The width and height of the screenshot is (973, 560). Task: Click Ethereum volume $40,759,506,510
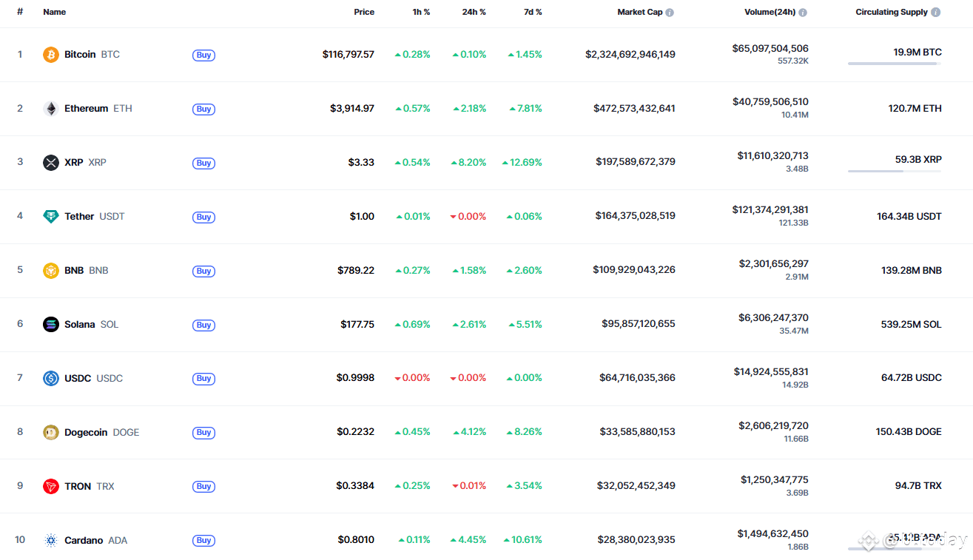click(770, 102)
